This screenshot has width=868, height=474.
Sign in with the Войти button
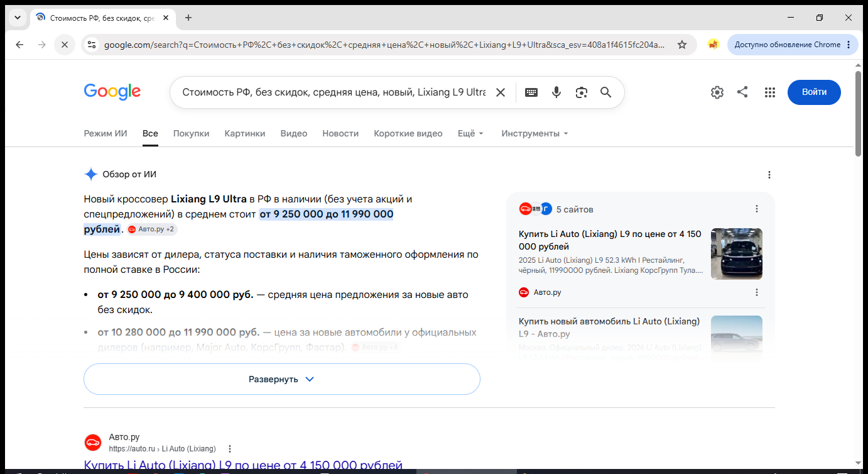click(814, 92)
